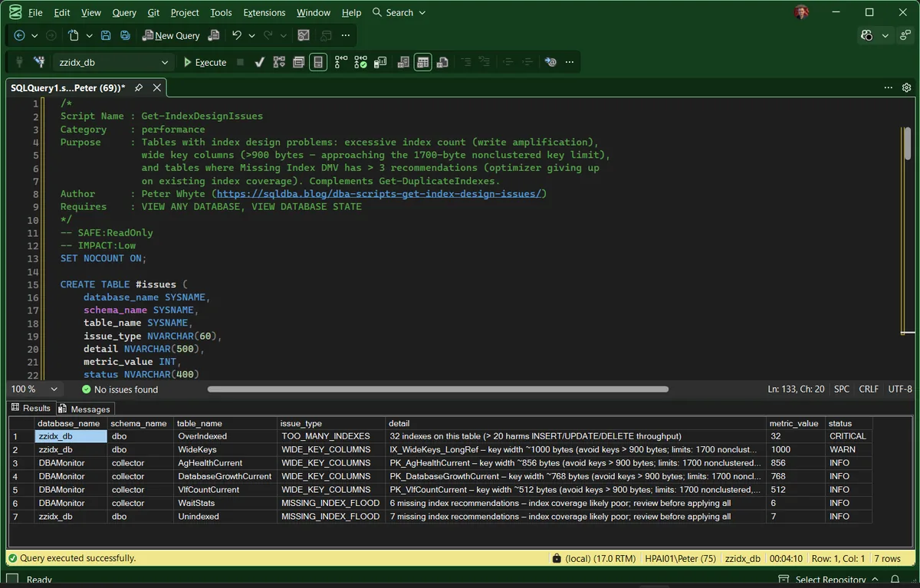Click the Specify Template Parameter Values icon
Image resolution: width=920 pixels, height=588 pixels.
(x=550, y=62)
